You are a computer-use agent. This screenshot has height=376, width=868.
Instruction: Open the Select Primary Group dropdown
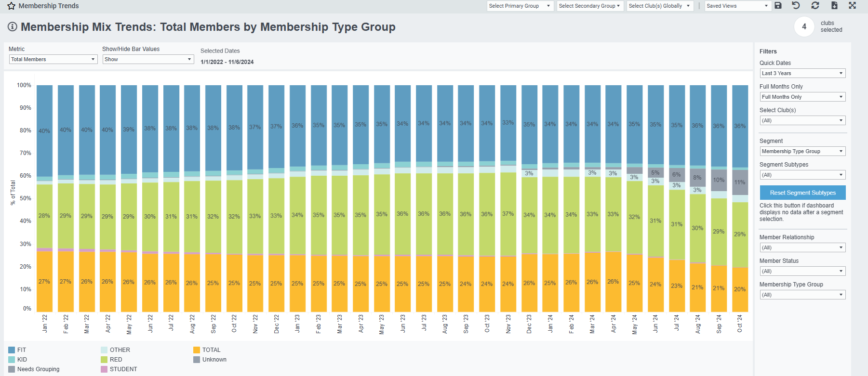pos(520,6)
